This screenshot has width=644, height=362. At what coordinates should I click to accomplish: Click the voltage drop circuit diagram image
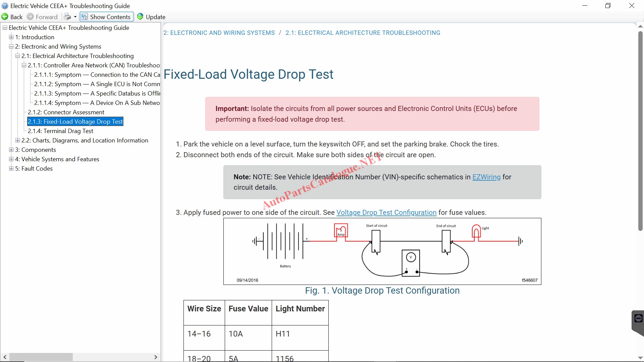coord(382,251)
